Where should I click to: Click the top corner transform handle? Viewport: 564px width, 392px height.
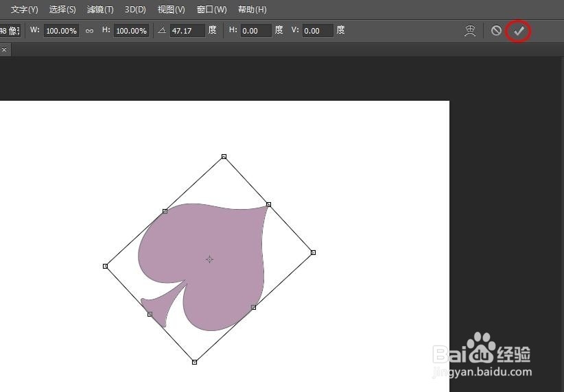click(x=224, y=156)
